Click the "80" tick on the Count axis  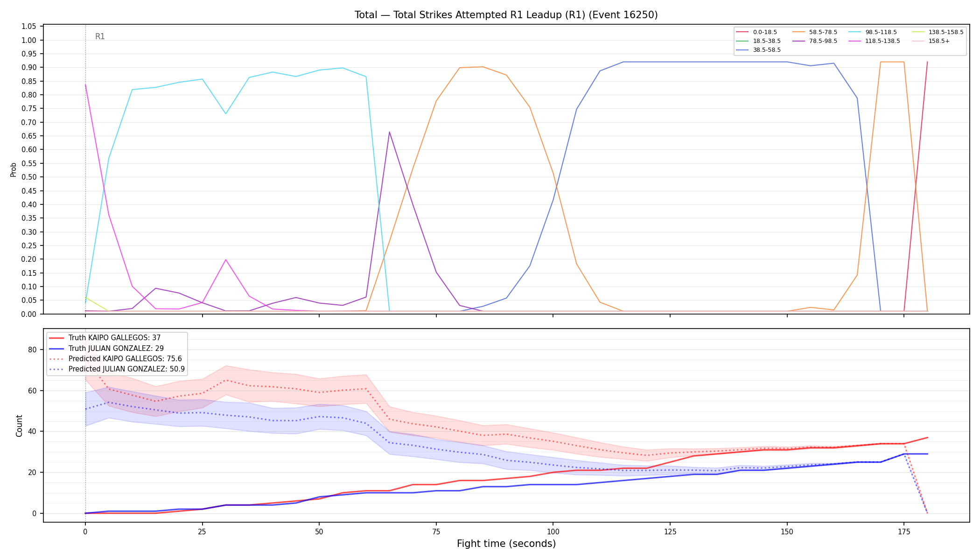[33, 350]
